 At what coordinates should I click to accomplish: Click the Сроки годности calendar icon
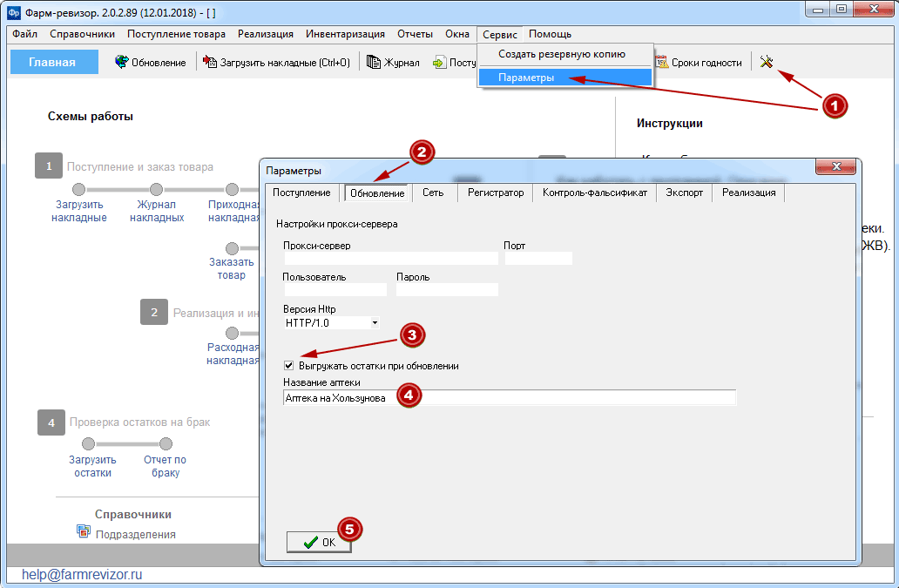coord(662,62)
